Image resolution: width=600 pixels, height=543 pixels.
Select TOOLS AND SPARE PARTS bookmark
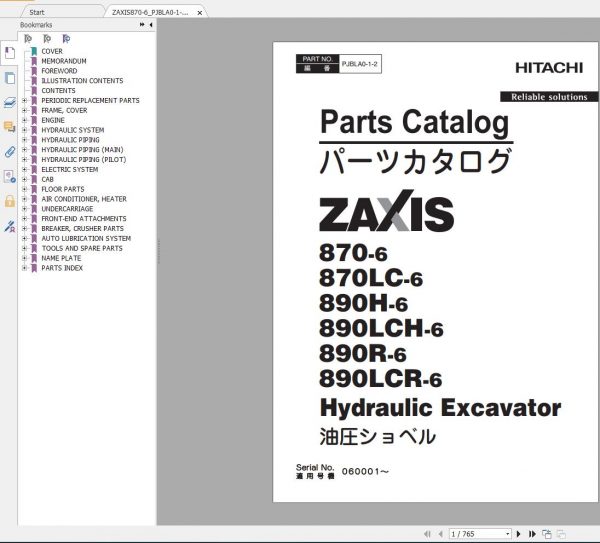tap(82, 248)
